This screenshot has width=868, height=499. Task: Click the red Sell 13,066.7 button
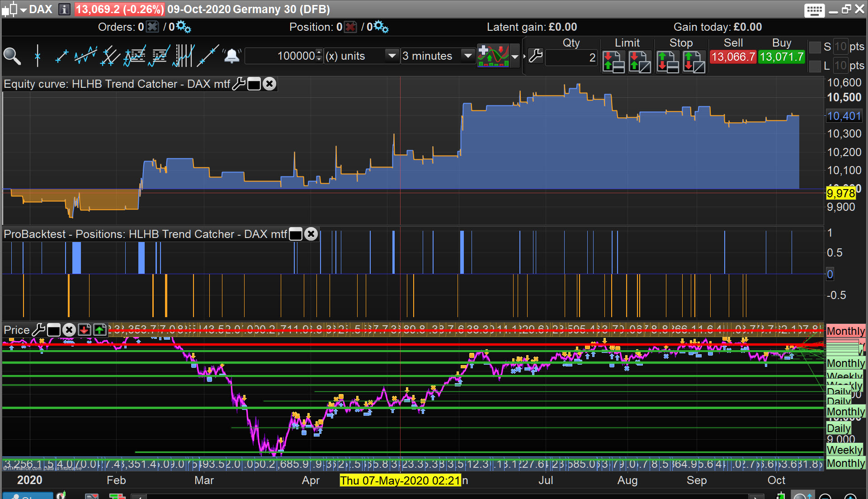click(x=733, y=57)
